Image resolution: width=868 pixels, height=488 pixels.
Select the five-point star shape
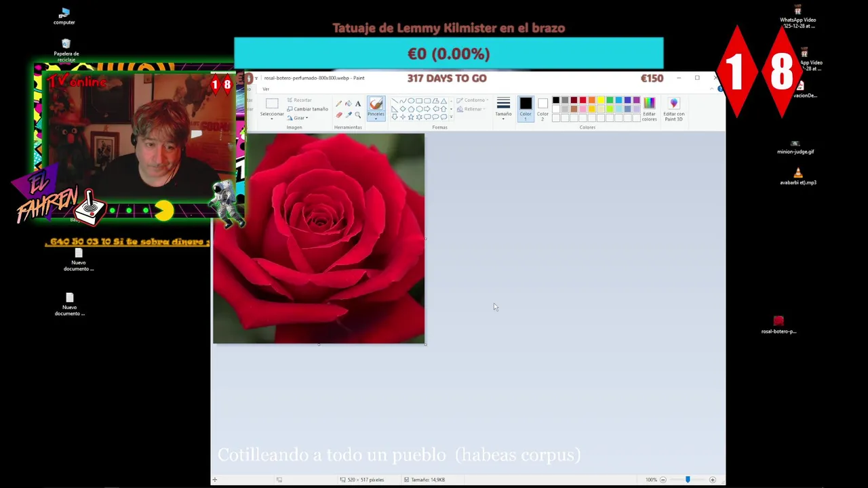tap(411, 117)
